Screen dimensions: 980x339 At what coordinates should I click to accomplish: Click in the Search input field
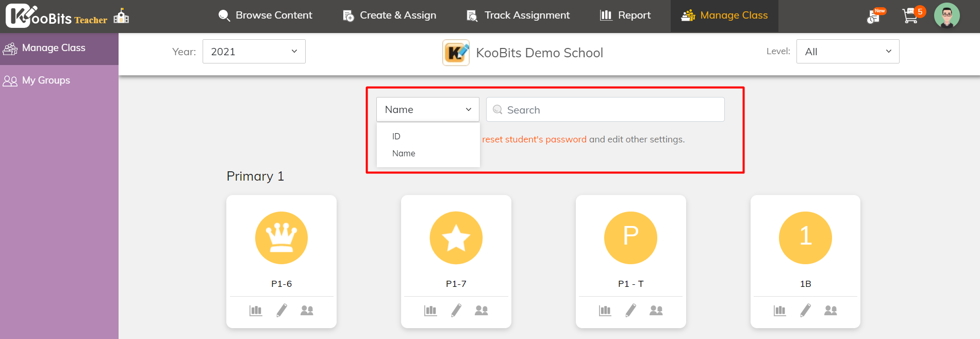(x=605, y=110)
